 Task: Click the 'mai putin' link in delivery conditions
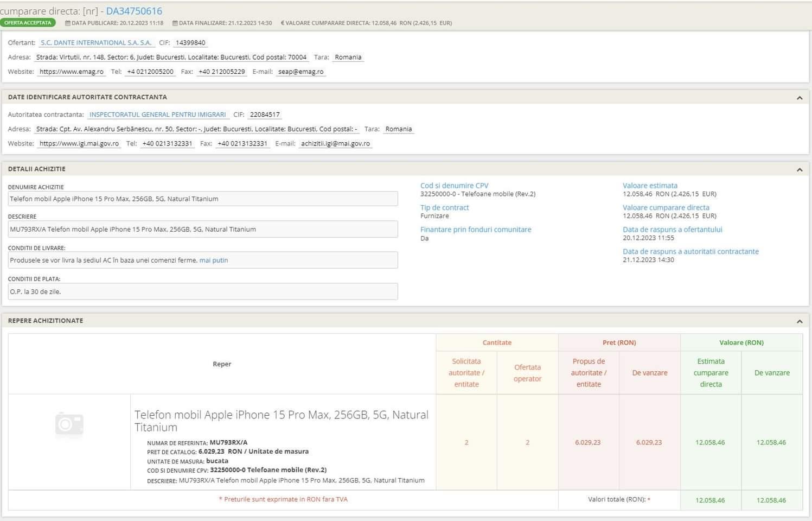tap(214, 260)
